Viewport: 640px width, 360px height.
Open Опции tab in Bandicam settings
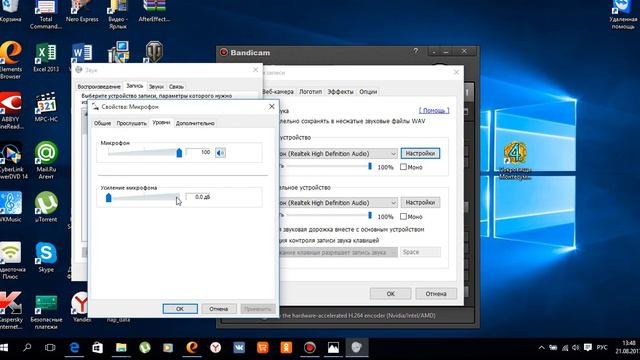pyautogui.click(x=368, y=92)
